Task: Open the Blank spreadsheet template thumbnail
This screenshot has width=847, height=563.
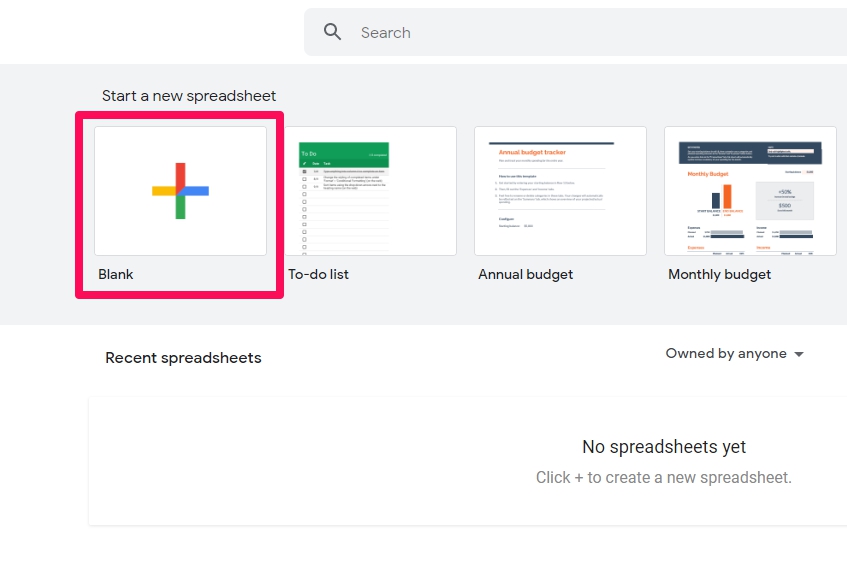Action: coord(180,191)
